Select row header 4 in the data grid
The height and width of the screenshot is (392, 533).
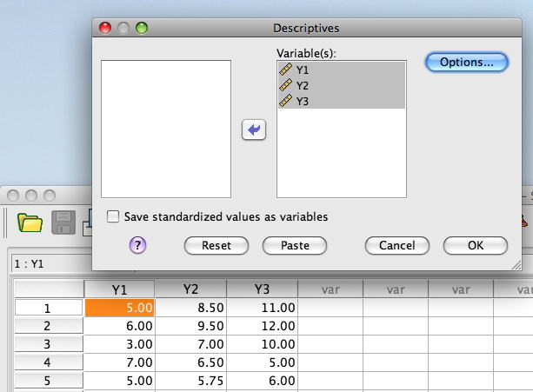click(x=49, y=362)
